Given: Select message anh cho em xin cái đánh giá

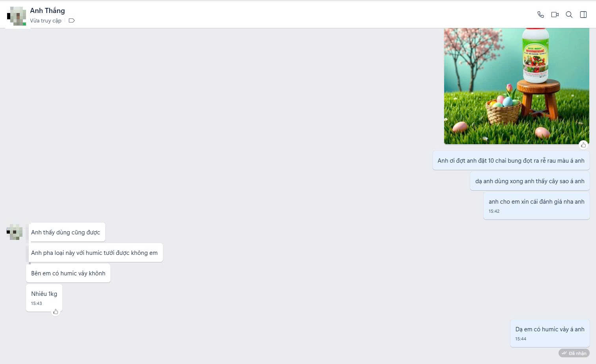Looking at the screenshot, I should [x=536, y=206].
